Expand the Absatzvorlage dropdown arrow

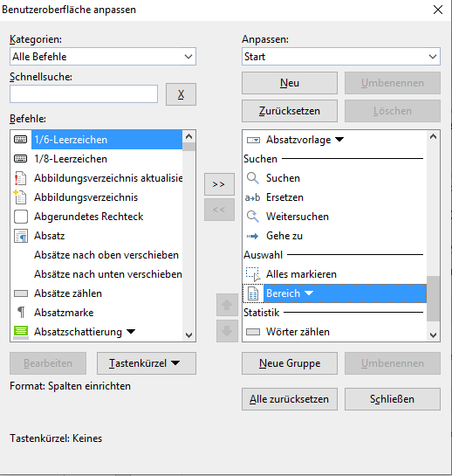pyautogui.click(x=339, y=140)
